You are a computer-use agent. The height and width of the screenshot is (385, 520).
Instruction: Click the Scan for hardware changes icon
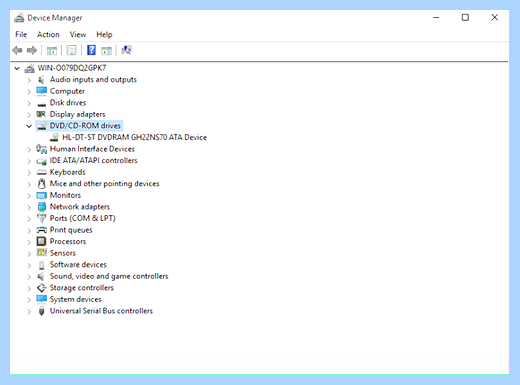pyautogui.click(x=126, y=50)
